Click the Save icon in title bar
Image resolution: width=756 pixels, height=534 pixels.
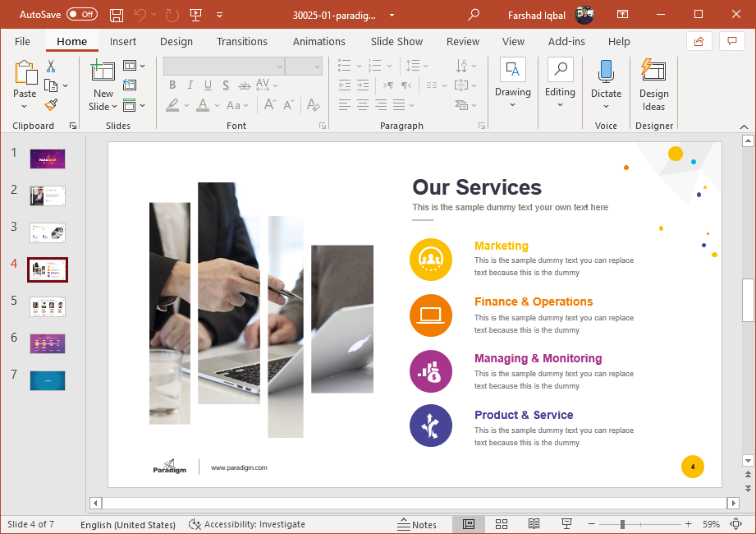117,15
